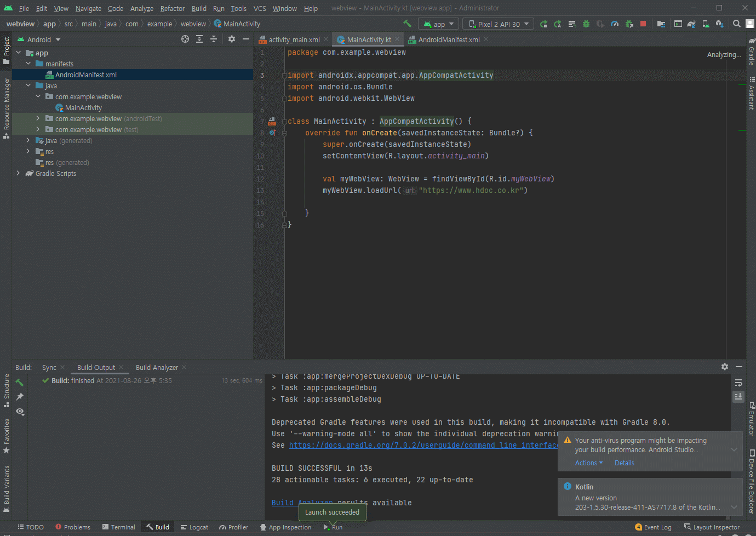756x536 pixels.
Task: Open SDK Manager cube icon
Action: [720, 24]
